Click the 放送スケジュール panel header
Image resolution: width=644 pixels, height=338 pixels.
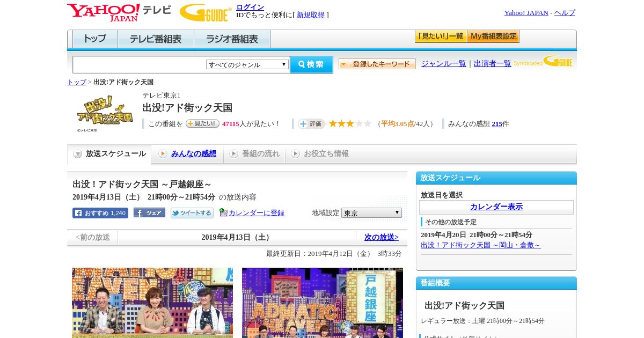click(496, 178)
